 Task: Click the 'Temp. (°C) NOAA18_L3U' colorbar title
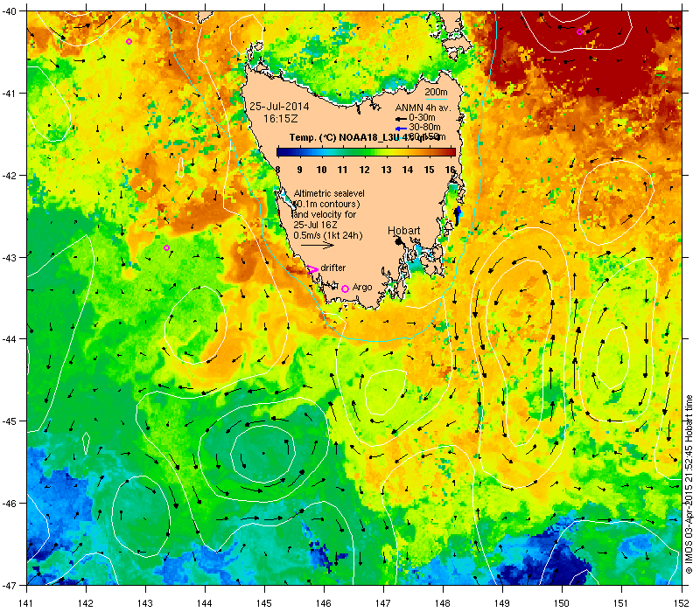[x=345, y=137]
